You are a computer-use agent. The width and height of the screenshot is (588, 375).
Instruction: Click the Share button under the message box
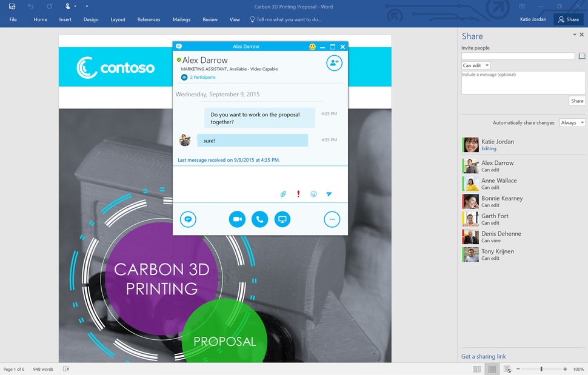577,101
